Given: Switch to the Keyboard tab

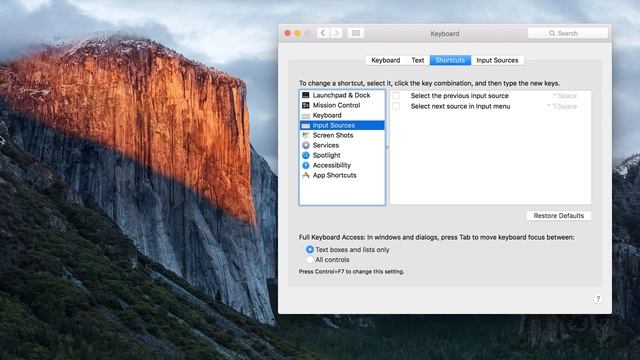Looking at the screenshot, I should point(386,60).
